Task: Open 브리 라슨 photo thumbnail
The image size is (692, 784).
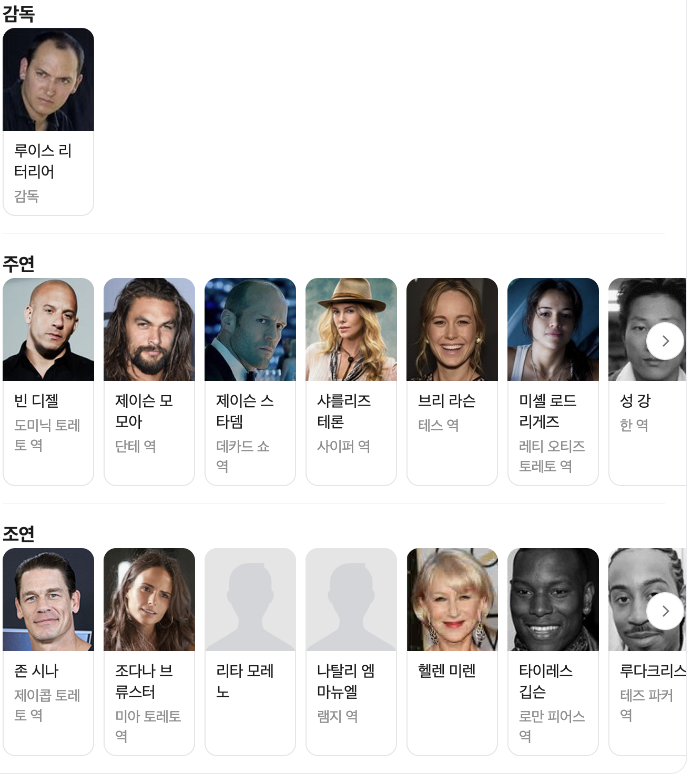Action: [x=452, y=329]
